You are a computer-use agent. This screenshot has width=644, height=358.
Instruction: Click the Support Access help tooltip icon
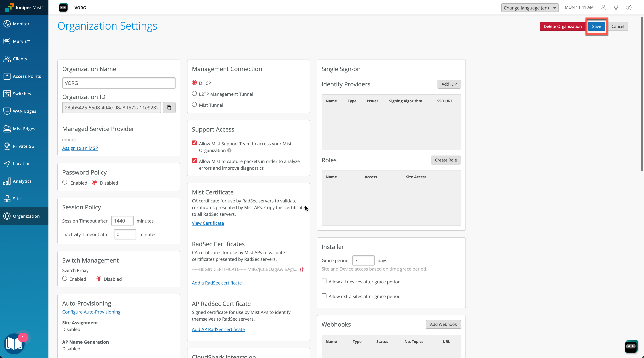tap(229, 150)
